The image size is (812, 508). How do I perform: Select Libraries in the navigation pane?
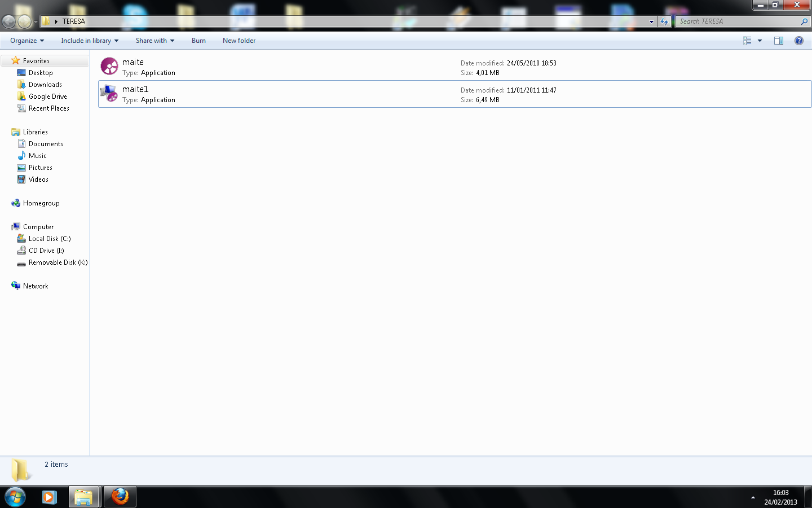coord(36,132)
